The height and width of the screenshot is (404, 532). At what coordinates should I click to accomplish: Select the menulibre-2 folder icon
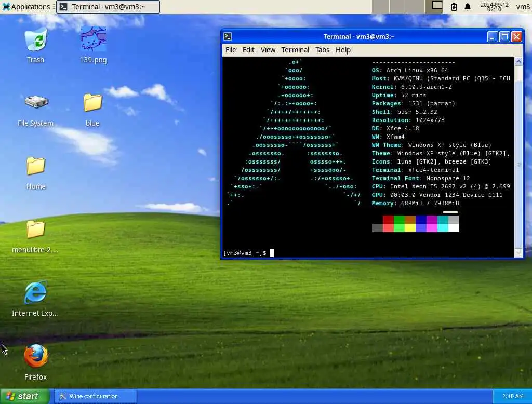pyautogui.click(x=35, y=237)
